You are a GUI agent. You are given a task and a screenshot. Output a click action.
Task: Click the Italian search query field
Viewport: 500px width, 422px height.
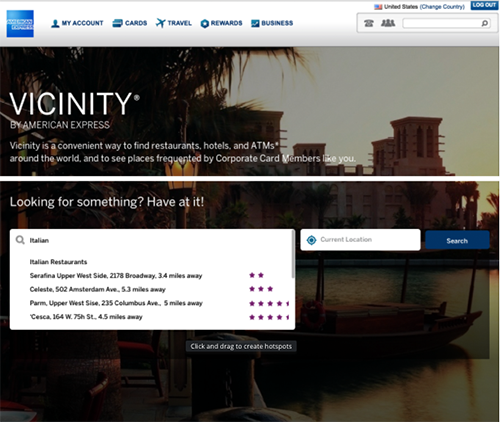point(152,240)
